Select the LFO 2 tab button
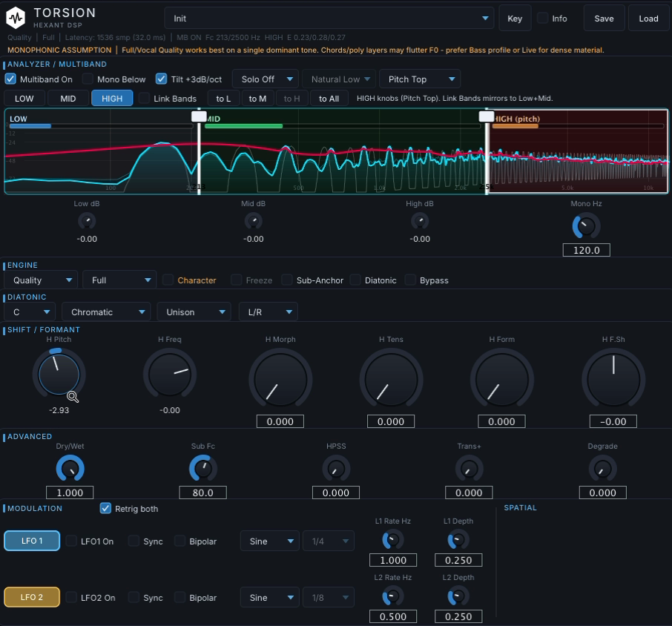This screenshot has height=626, width=672. point(32,597)
